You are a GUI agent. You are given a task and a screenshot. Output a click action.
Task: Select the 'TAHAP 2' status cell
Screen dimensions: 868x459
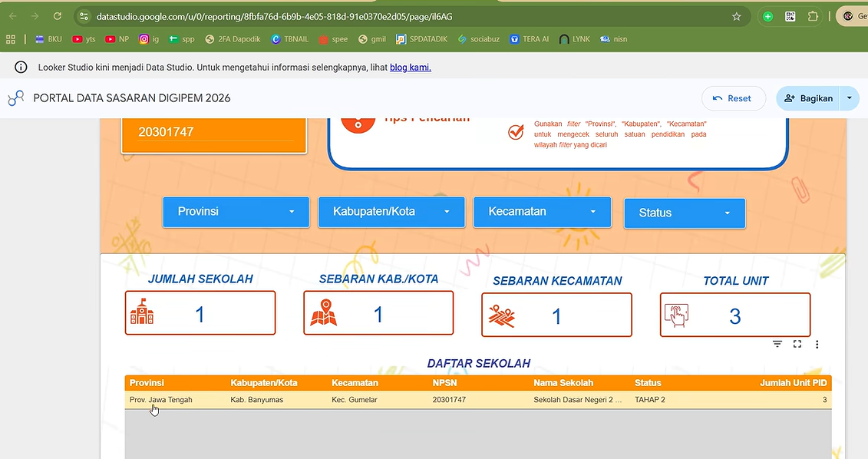[x=650, y=400]
